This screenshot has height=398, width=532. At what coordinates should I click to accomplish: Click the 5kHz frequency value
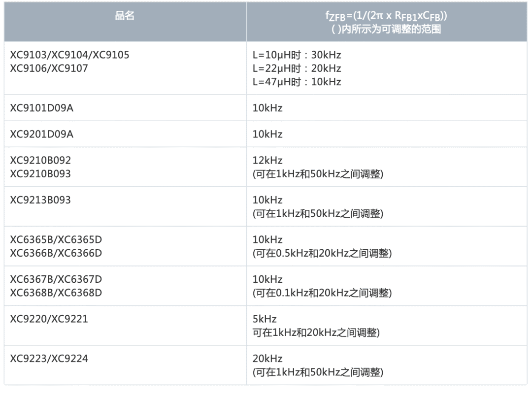click(x=265, y=319)
